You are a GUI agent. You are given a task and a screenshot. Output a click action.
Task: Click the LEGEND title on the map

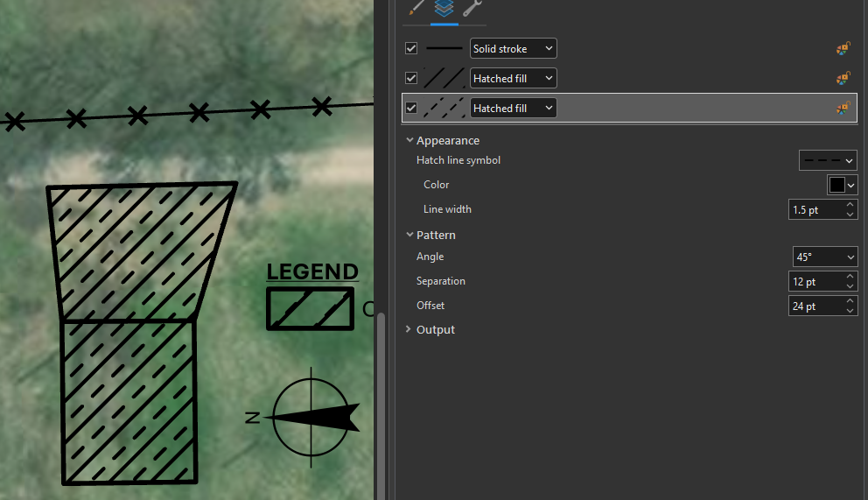[x=312, y=271]
